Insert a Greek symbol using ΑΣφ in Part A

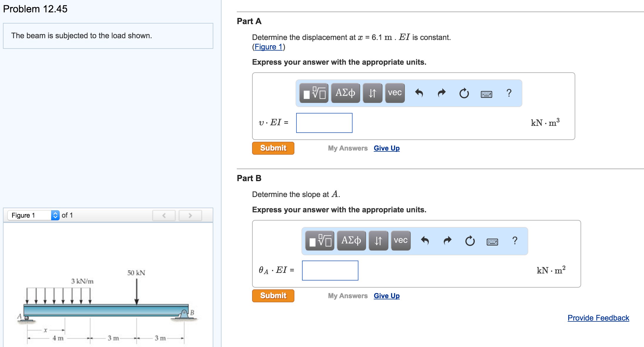coord(346,93)
